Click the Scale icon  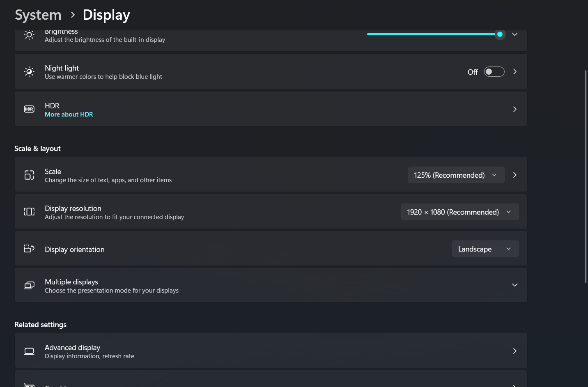(29, 175)
